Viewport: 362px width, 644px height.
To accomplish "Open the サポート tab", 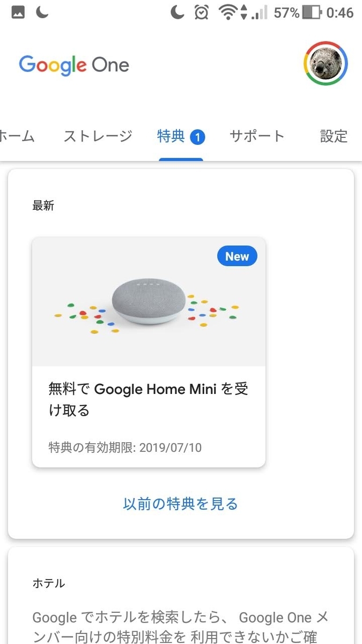I will [x=256, y=136].
